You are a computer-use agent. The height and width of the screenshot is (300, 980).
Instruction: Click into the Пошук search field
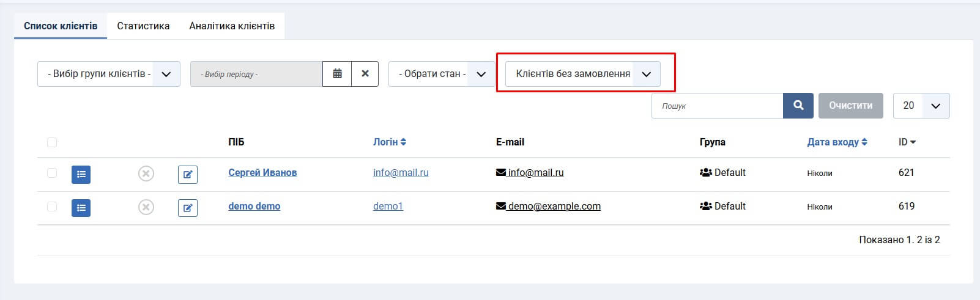(717, 106)
